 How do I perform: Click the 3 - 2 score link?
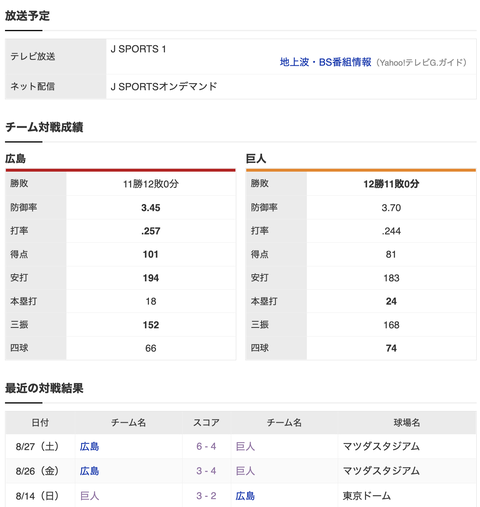[x=206, y=496]
